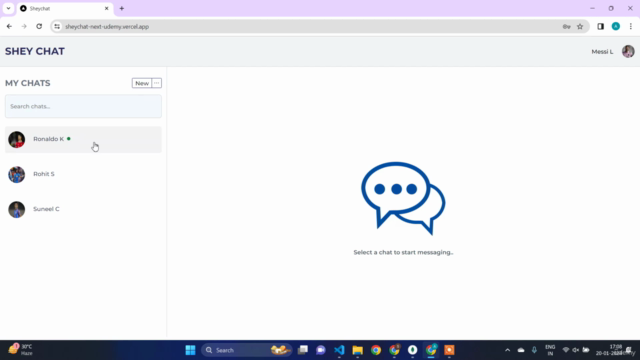The height and width of the screenshot is (360, 640).
Task: Reload the Sheychat page
Action: (x=39, y=27)
